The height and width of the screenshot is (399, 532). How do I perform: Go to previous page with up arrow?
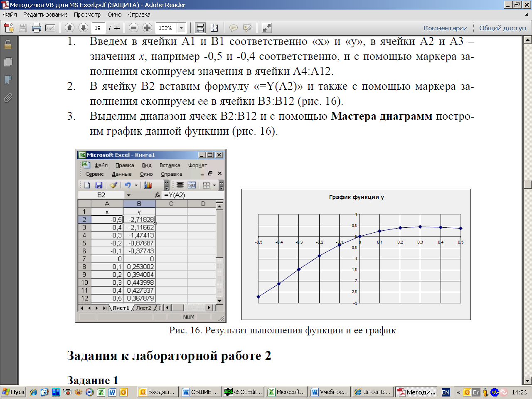point(69,28)
